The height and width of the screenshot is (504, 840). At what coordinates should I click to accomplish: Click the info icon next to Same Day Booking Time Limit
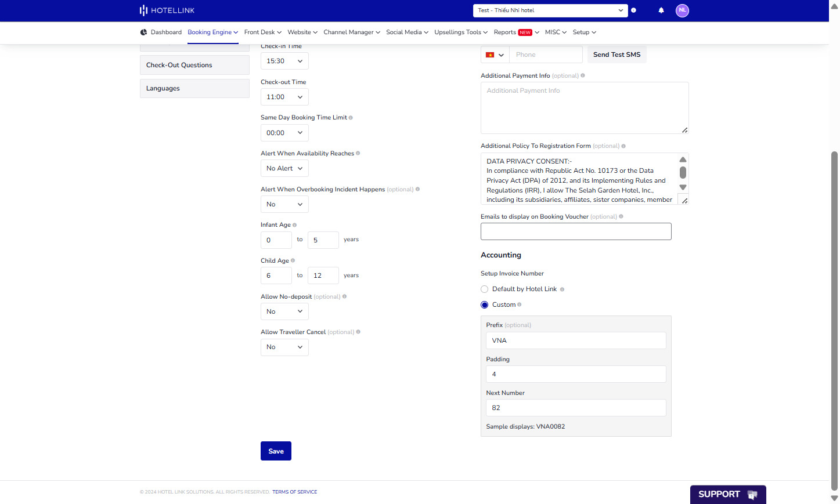click(x=351, y=118)
